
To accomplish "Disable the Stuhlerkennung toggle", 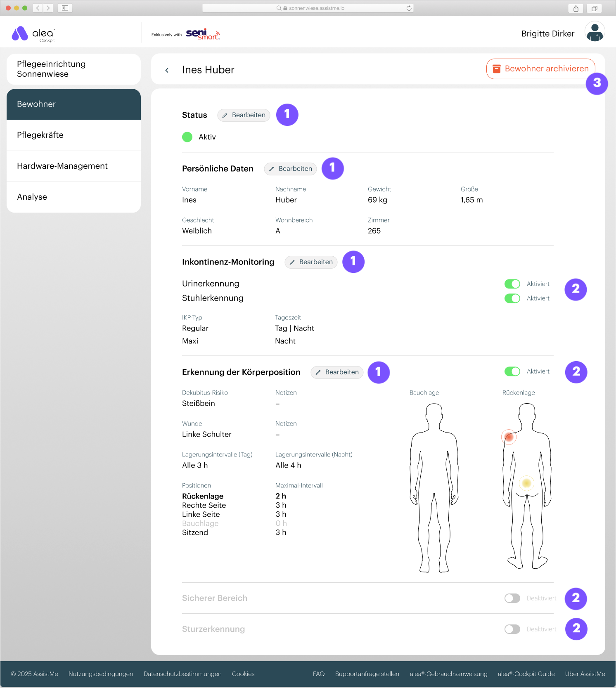I will 512,298.
